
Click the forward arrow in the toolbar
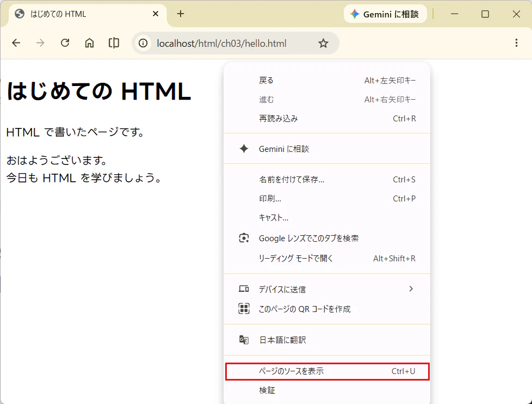[40, 43]
